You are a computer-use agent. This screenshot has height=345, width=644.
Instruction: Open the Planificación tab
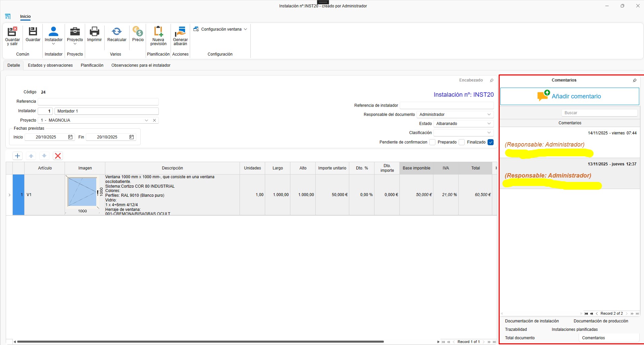point(92,65)
